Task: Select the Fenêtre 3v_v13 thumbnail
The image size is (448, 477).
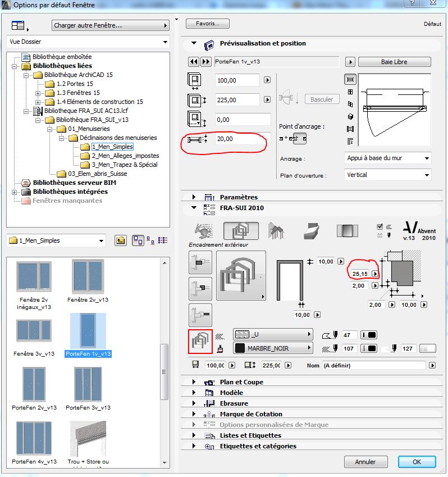Action: pos(34,338)
